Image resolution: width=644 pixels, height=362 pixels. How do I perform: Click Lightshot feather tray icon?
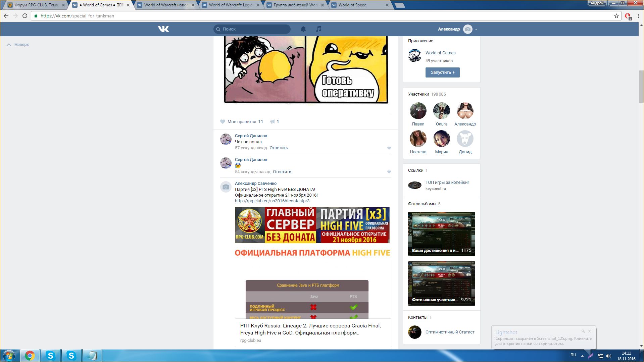(591, 356)
